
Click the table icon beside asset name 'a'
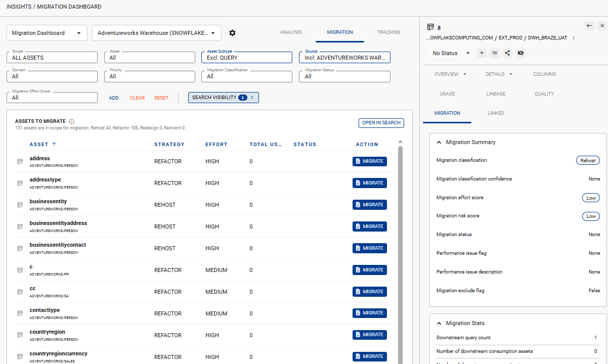click(430, 27)
